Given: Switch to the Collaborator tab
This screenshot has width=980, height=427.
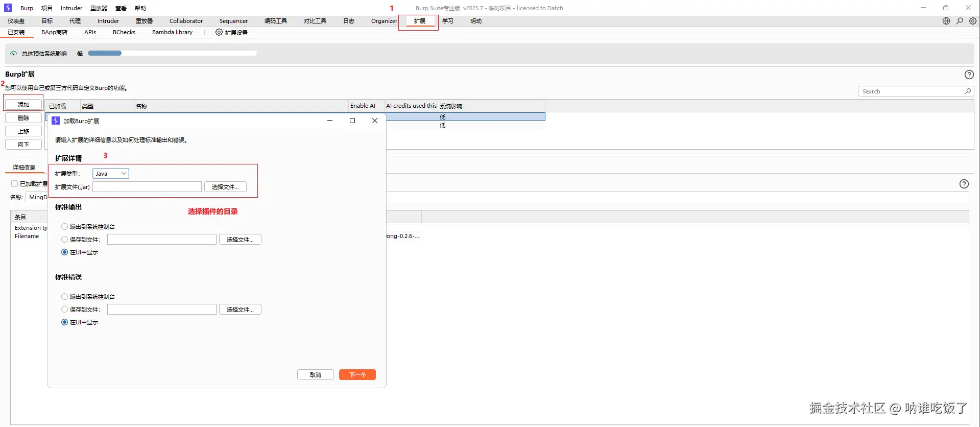Looking at the screenshot, I should (186, 21).
